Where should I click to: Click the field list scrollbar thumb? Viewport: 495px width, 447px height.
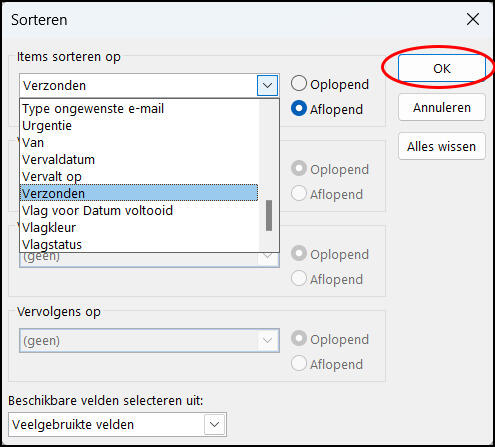pyautogui.click(x=269, y=215)
